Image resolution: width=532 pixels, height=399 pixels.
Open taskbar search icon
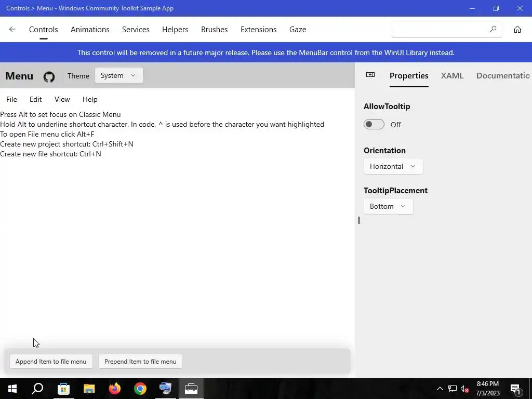click(x=37, y=389)
